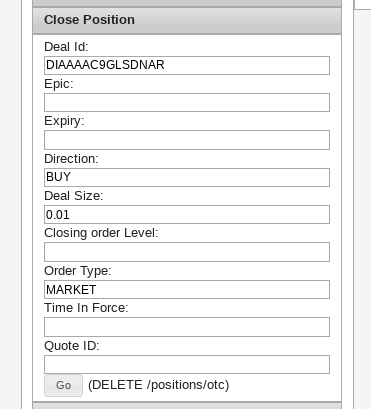The height and width of the screenshot is (409, 371).
Task: Click the Direction field showing BUY
Action: tap(187, 177)
